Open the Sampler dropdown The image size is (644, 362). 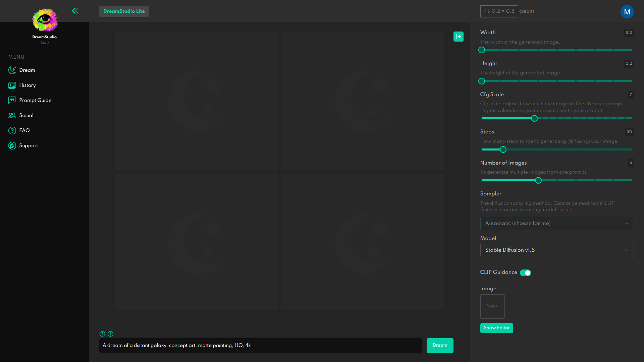(x=557, y=224)
